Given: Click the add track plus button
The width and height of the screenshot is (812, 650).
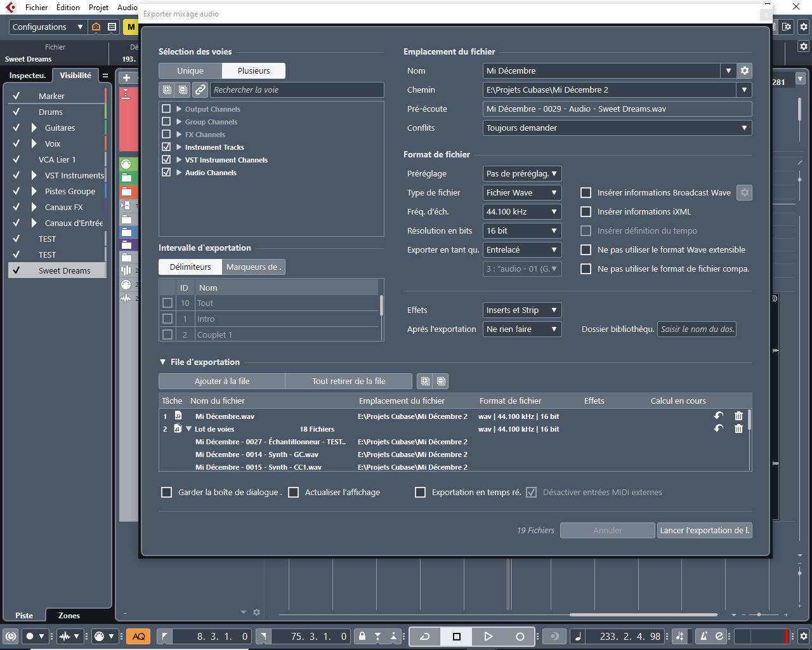Looking at the screenshot, I should tap(126, 77).
